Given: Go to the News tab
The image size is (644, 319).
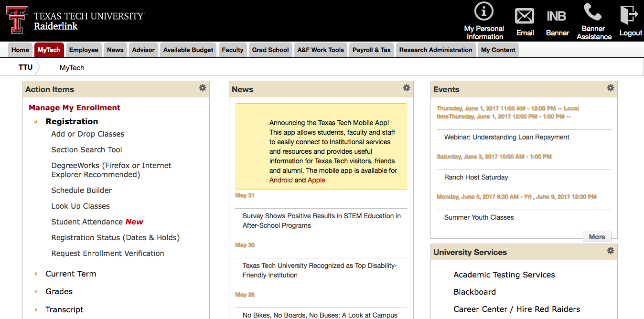Looking at the screenshot, I should coord(115,50).
